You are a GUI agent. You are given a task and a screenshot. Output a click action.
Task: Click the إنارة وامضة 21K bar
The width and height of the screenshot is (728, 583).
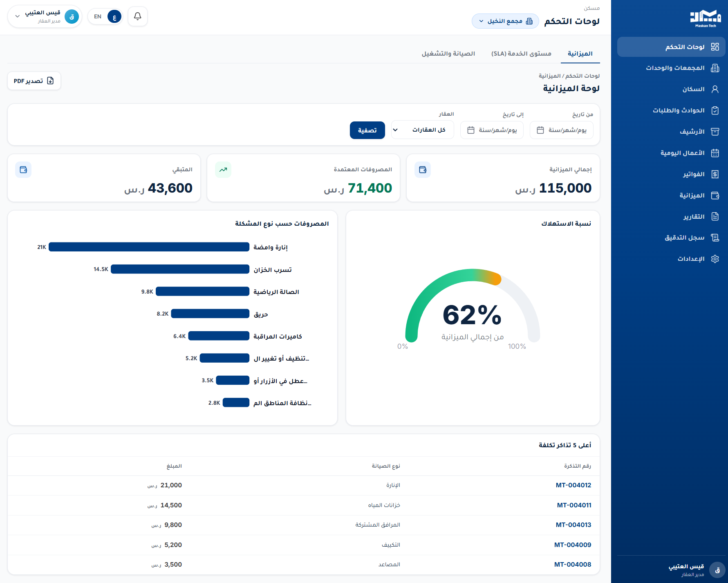pos(149,247)
